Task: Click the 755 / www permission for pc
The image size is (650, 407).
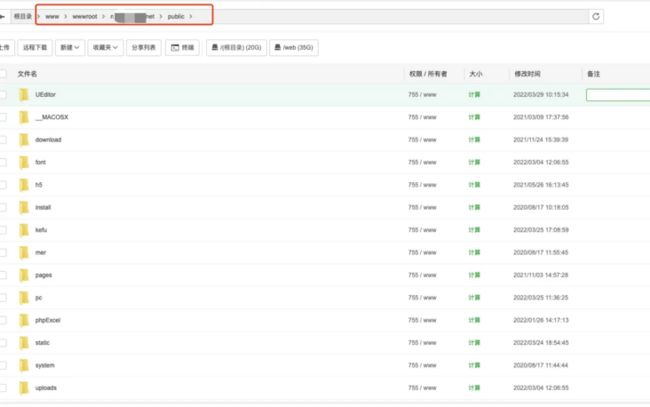Action: (x=422, y=298)
